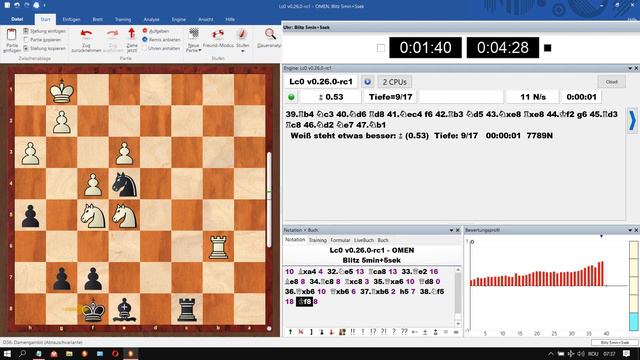Click the Stufen levels icon

point(242,34)
